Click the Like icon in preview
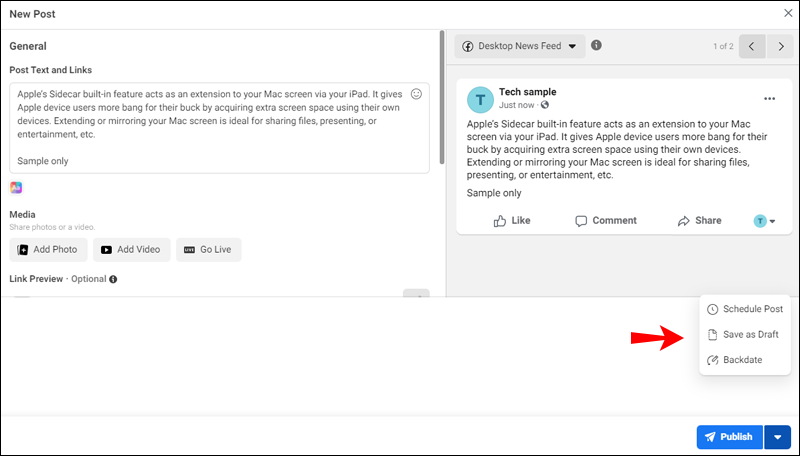 point(501,220)
